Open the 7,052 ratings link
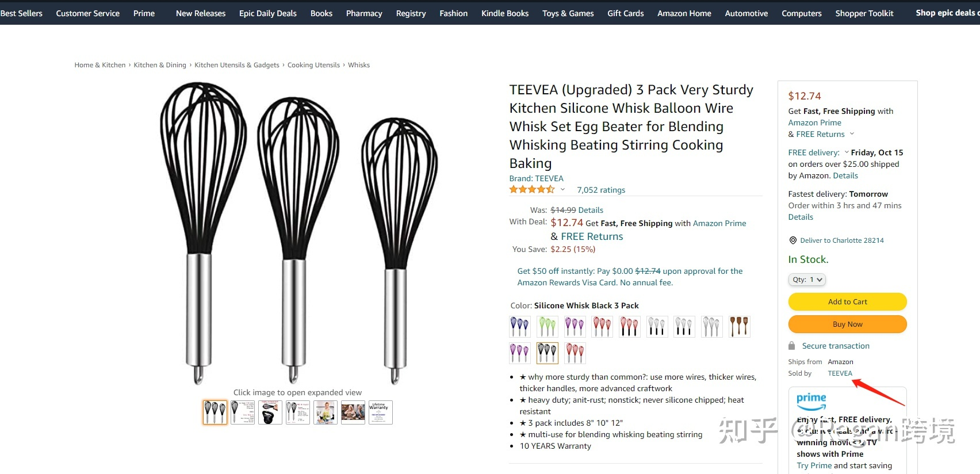Viewport: 980px width, 474px height. point(601,190)
